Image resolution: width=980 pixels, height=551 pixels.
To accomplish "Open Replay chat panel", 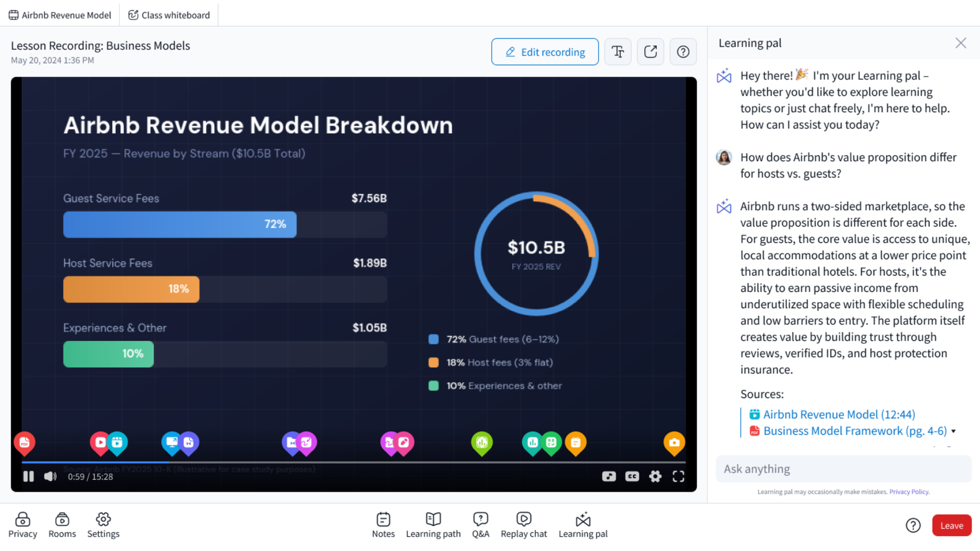I will pos(523,525).
